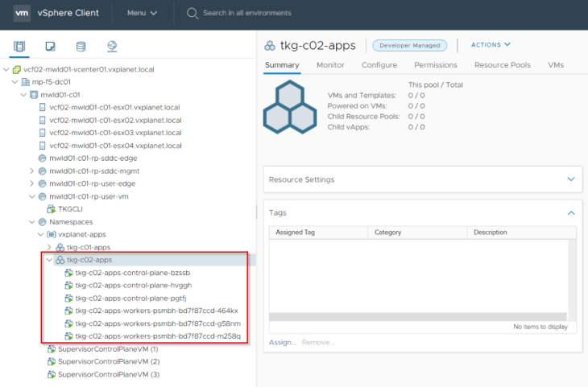
Task: Click in the Search in all environments field
Action: [247, 13]
